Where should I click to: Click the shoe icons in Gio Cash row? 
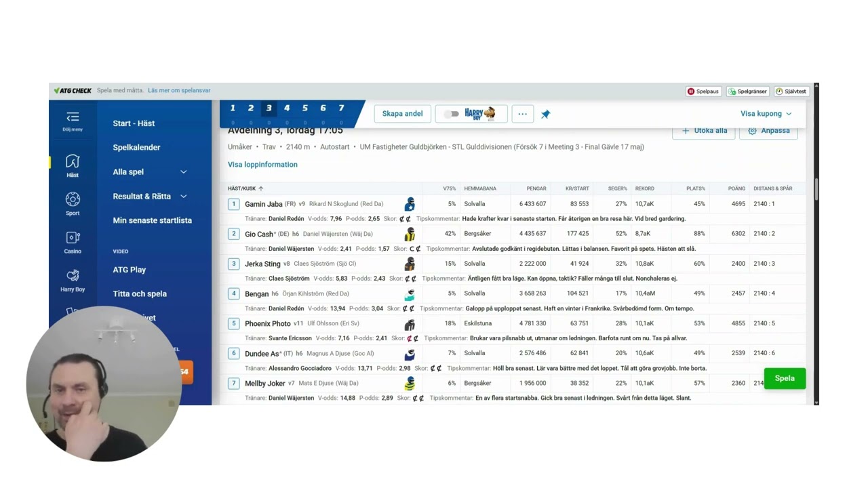[x=415, y=249]
